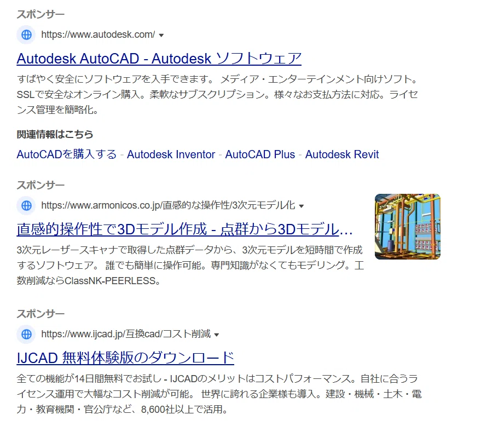Click the 3D plant model thumbnail image

(408, 227)
